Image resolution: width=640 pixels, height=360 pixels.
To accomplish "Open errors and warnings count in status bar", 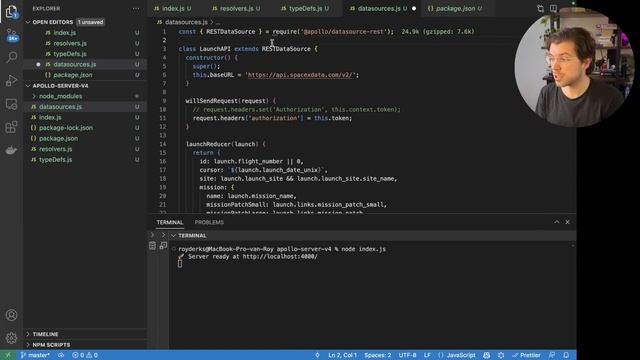I will 85,355.
